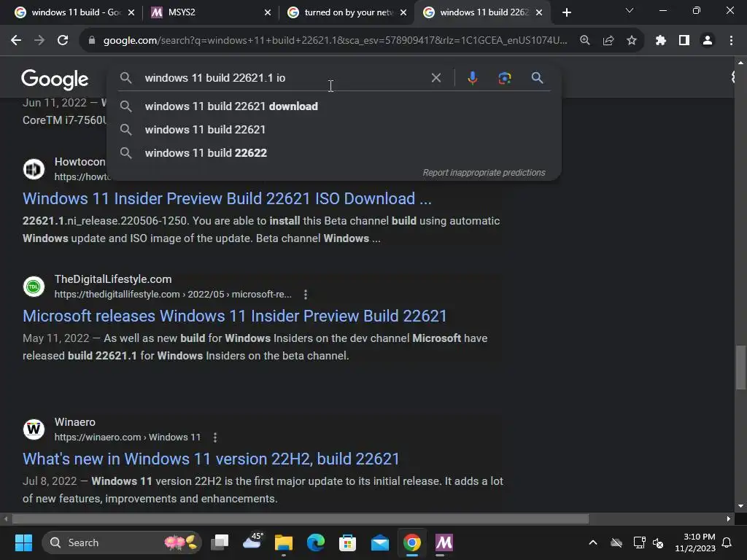This screenshot has height=560, width=747.
Task: Click the scroll down arrow
Action: [x=740, y=506]
